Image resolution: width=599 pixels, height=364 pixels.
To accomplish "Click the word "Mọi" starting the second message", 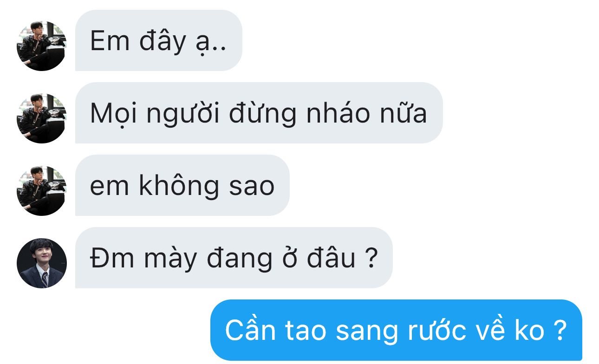I will pyautogui.click(x=114, y=114).
